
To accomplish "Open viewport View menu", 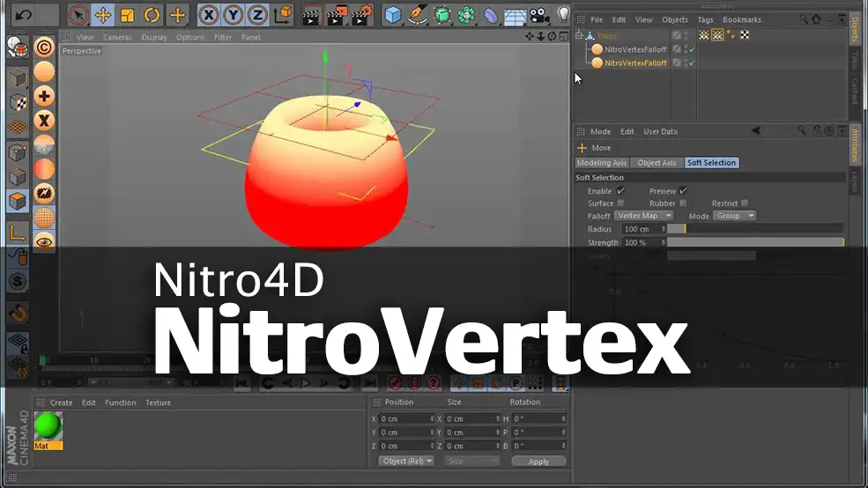I will (x=85, y=37).
